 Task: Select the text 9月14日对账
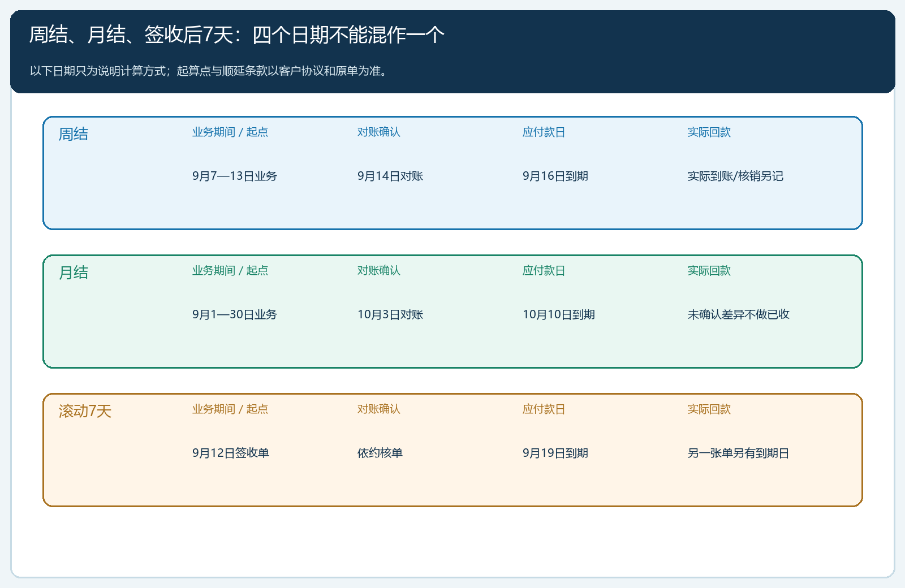coord(390,176)
